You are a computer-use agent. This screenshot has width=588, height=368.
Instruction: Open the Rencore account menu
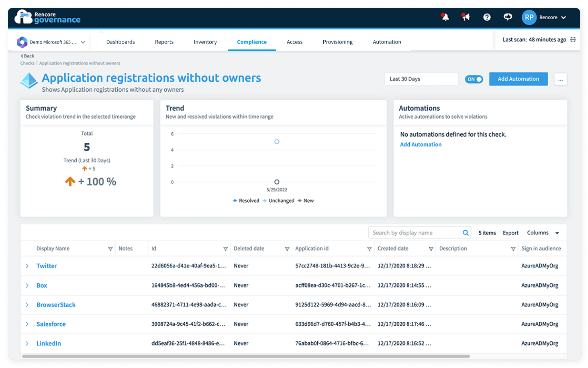(553, 17)
